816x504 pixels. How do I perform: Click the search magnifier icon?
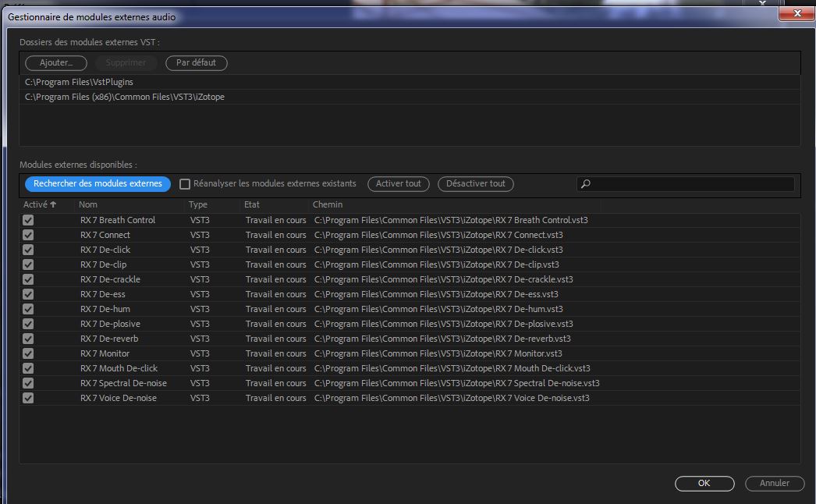[x=586, y=184]
